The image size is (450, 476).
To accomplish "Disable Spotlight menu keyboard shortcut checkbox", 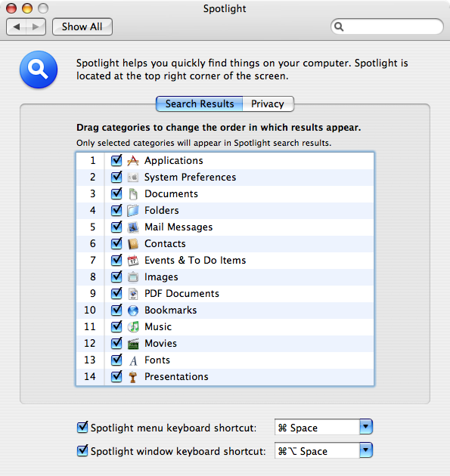I will (82, 427).
